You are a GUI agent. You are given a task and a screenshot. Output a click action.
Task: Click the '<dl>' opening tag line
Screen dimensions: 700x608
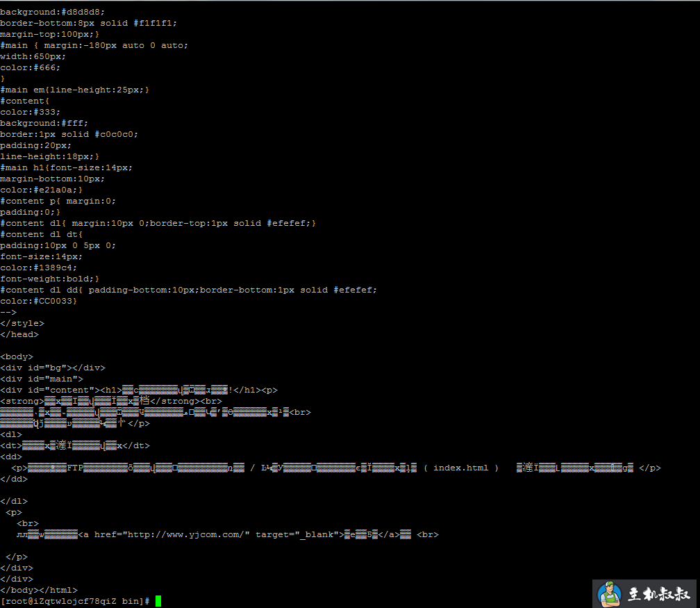click(10, 435)
